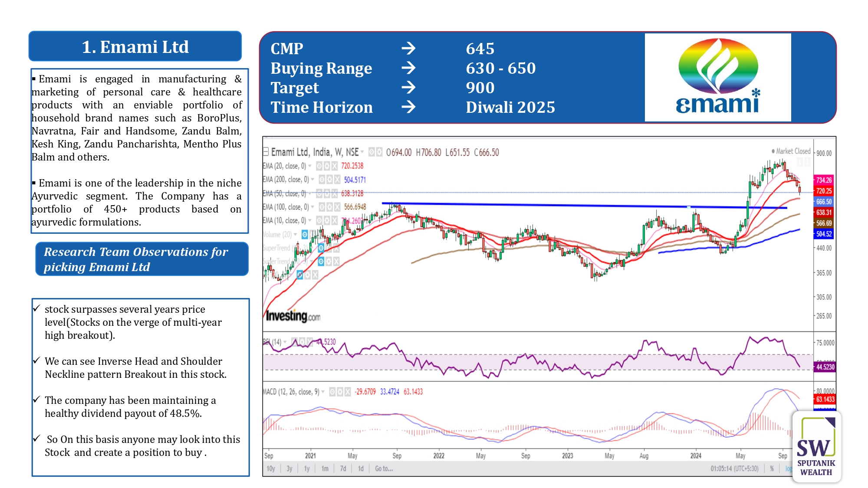Select the 1y time range

click(307, 469)
